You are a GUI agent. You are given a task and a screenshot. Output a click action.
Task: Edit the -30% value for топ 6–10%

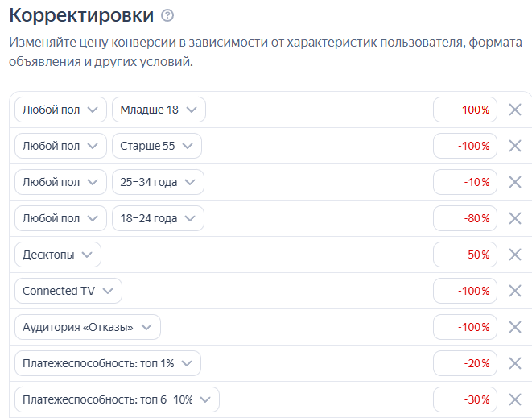pyautogui.click(x=465, y=399)
